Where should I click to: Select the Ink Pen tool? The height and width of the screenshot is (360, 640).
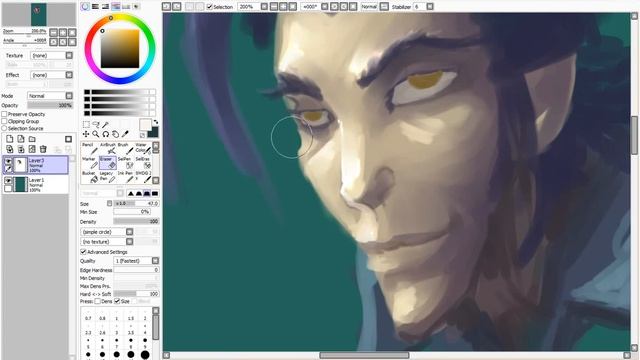tap(125, 177)
